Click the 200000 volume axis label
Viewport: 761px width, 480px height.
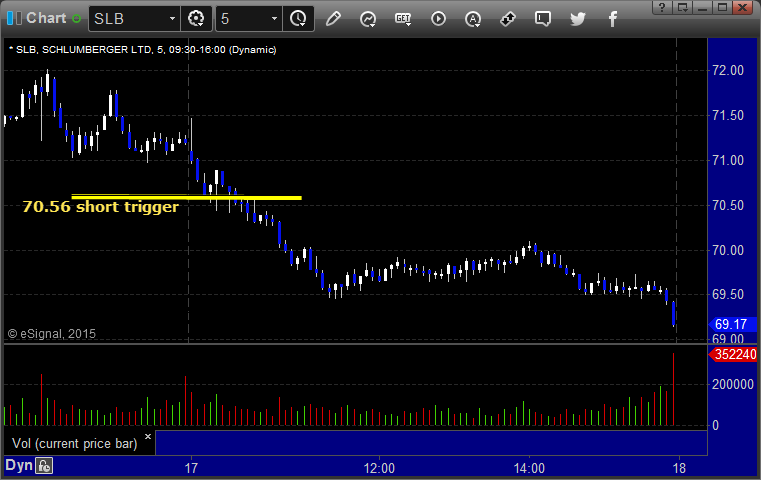pyautogui.click(x=732, y=384)
